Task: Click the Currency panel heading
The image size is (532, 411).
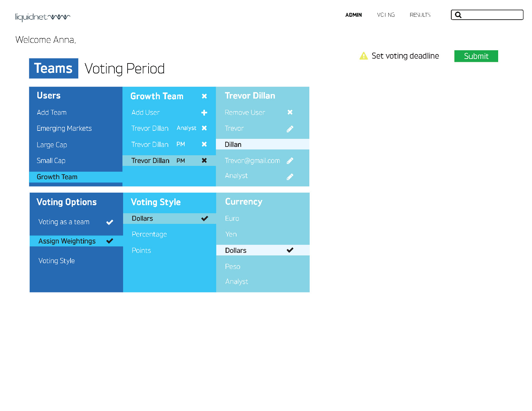Action: (244, 202)
